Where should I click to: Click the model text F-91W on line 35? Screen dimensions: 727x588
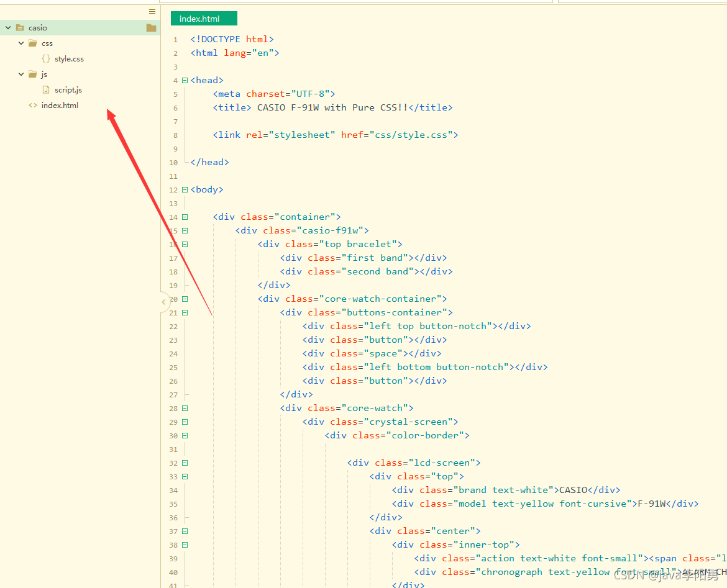click(x=651, y=504)
